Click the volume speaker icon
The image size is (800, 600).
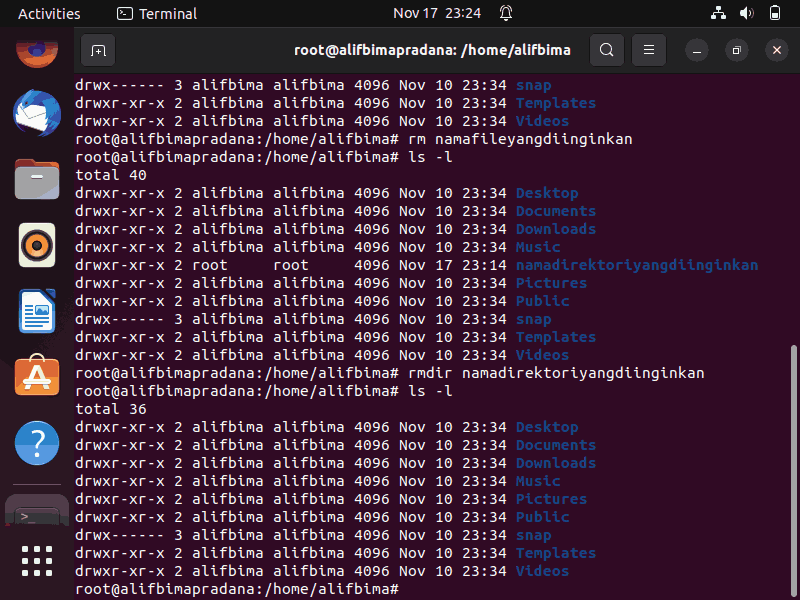[746, 13]
